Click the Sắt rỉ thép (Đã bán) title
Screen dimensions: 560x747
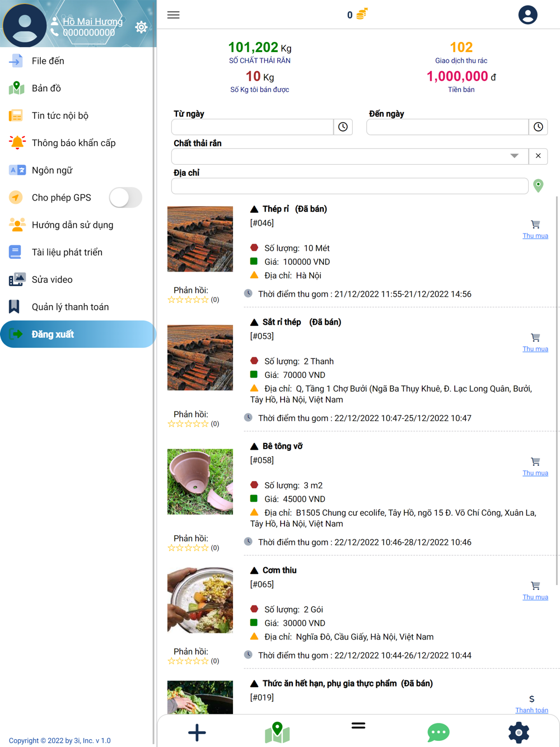pos(302,322)
